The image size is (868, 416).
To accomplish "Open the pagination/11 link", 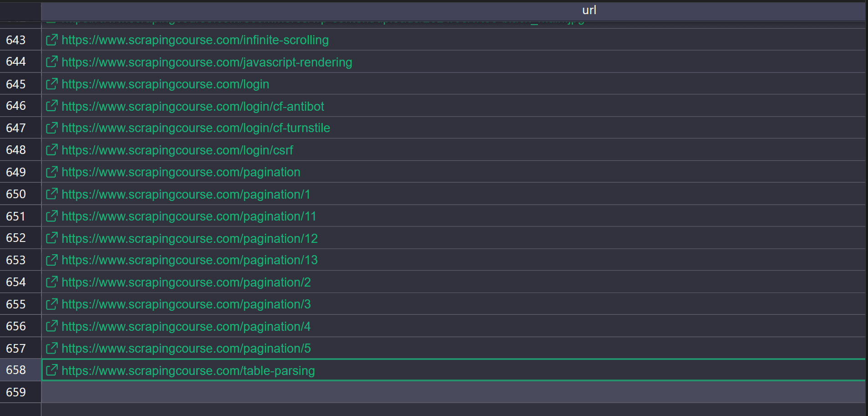I will pos(189,216).
